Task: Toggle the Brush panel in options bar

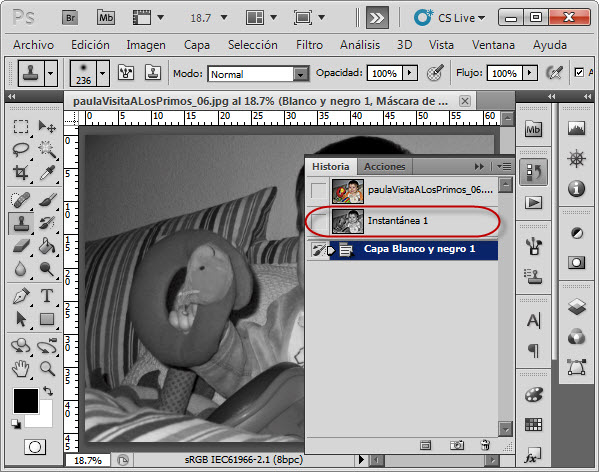Action: 126,72
